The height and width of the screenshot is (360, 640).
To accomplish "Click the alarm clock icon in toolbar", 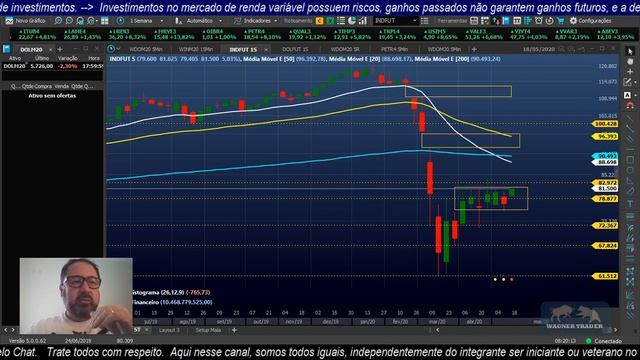I will [539, 20].
